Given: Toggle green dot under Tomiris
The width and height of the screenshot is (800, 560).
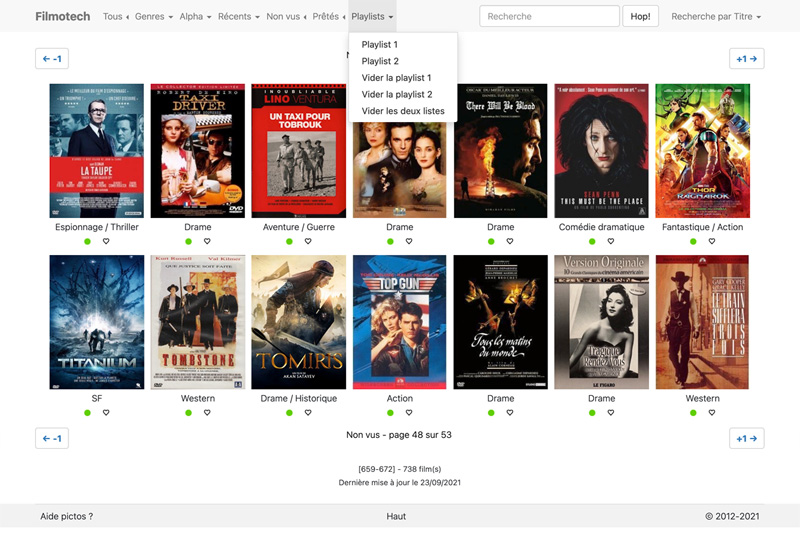Looking at the screenshot, I should click(x=289, y=413).
